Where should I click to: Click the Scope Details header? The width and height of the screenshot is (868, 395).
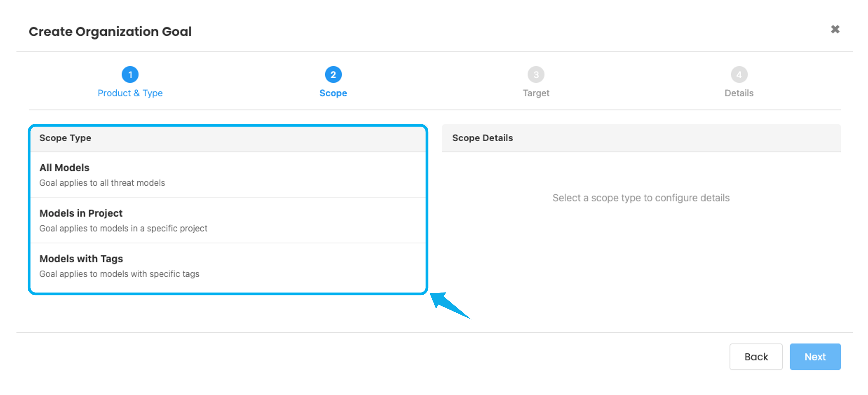(x=482, y=138)
